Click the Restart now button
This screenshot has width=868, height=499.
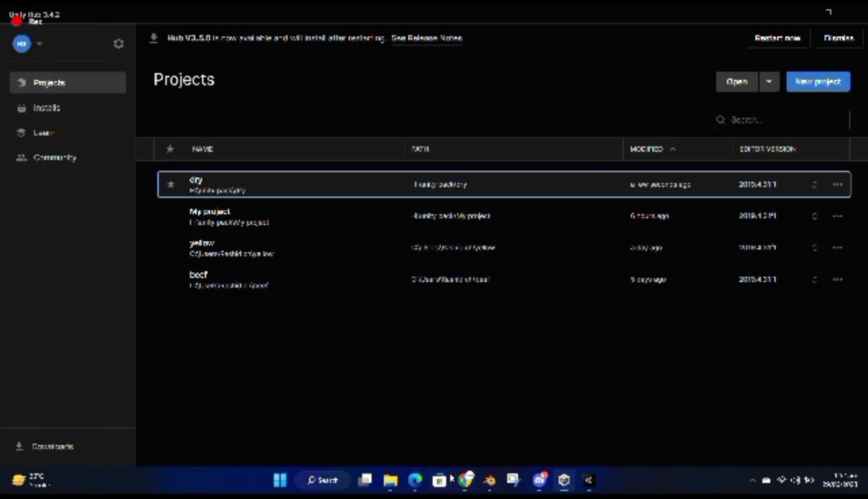[x=778, y=38]
